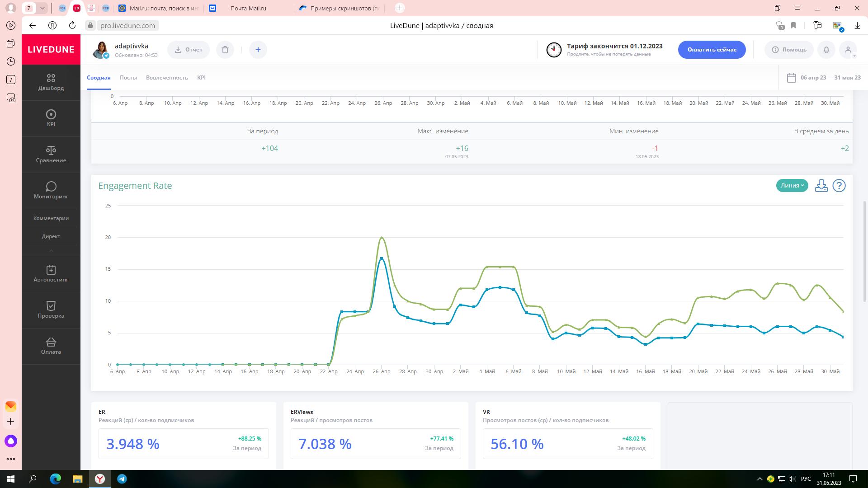Switch to the Сводная tab
868x488 pixels.
99,78
